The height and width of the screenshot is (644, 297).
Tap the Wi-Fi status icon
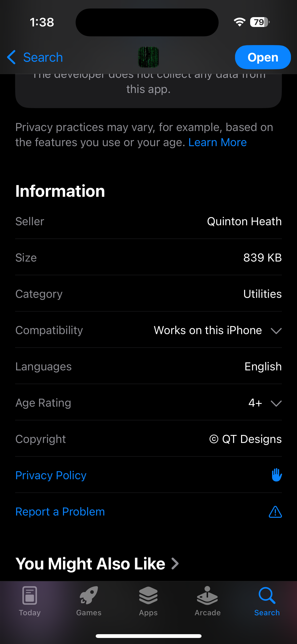click(x=239, y=22)
